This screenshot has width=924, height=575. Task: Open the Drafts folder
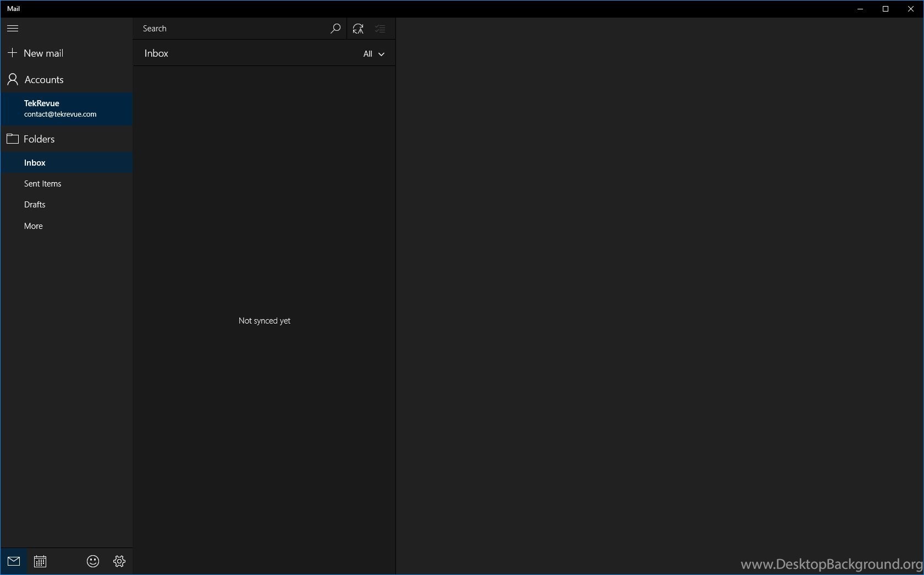67,205
